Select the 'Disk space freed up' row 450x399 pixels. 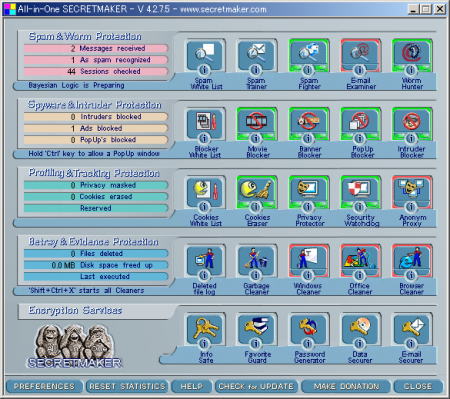coord(96,265)
